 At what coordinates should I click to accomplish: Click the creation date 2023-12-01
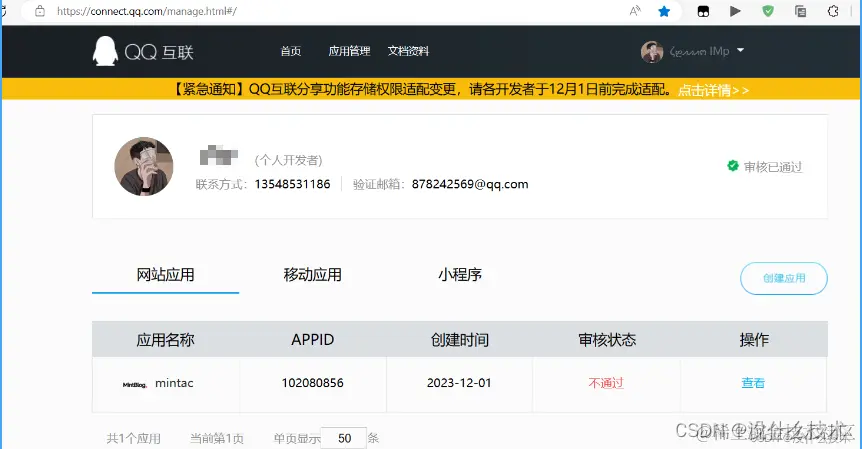pyautogui.click(x=459, y=383)
